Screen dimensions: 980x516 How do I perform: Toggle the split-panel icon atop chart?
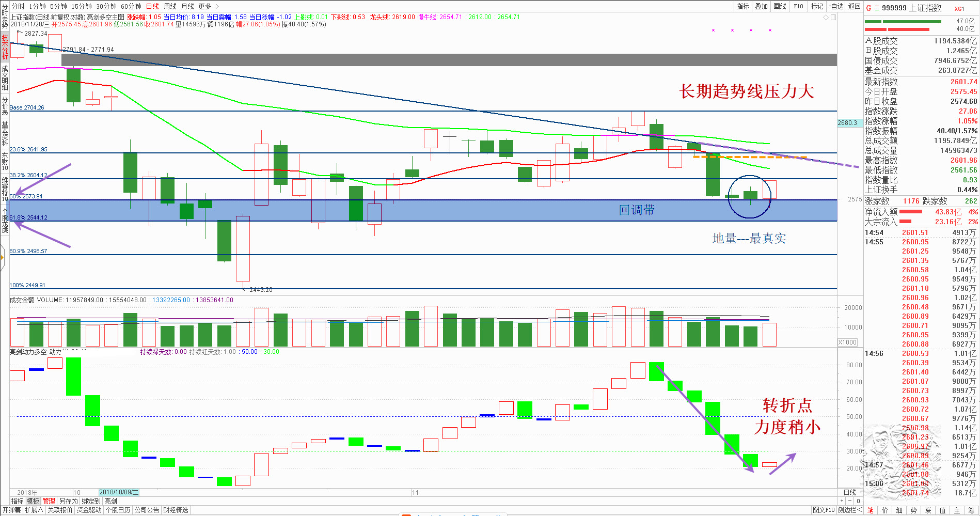(x=833, y=17)
